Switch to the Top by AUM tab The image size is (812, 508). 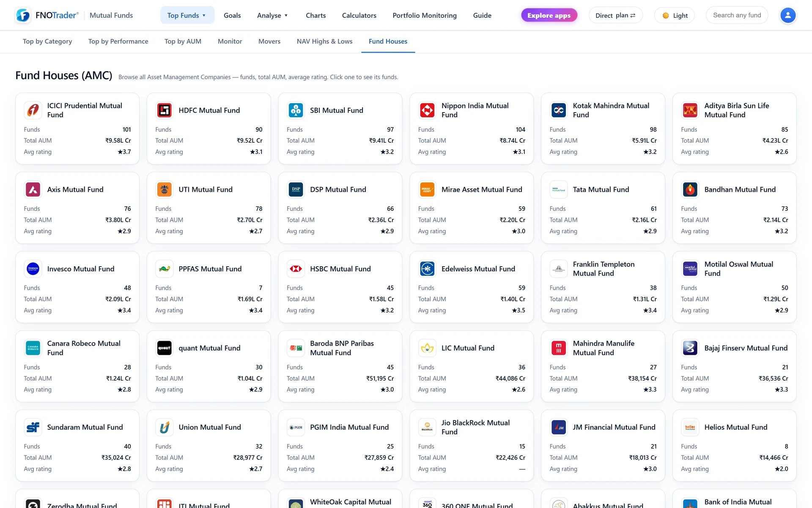click(183, 41)
